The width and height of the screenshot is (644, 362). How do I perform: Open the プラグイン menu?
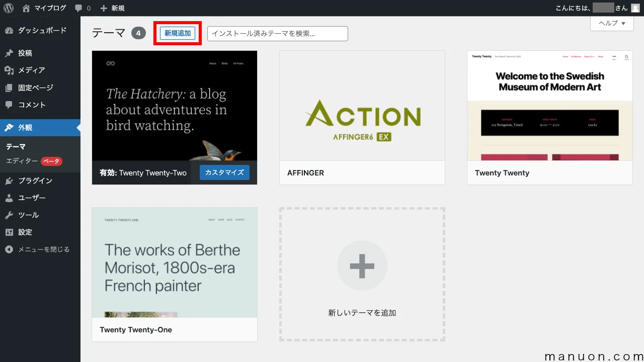pos(40,181)
